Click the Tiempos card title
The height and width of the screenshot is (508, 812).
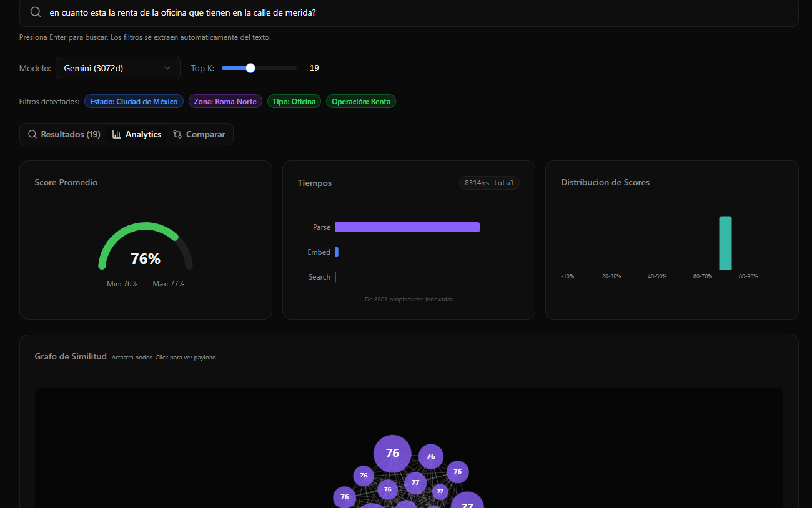tap(315, 183)
